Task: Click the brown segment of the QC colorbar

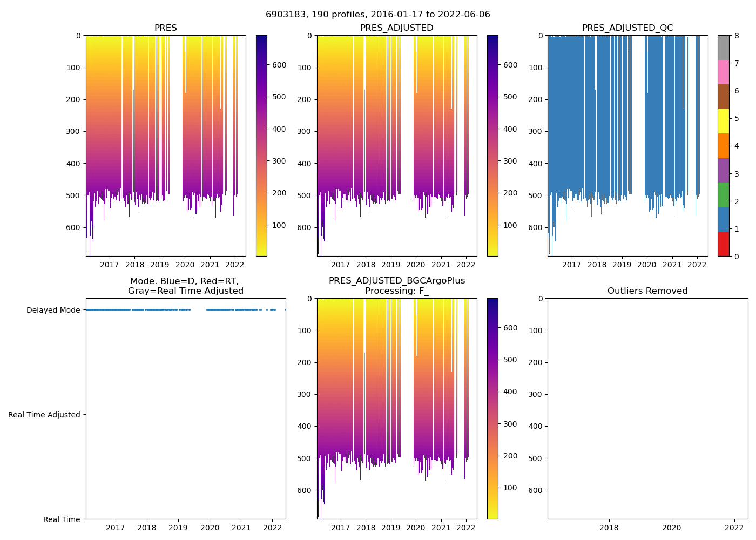Action: [x=723, y=97]
